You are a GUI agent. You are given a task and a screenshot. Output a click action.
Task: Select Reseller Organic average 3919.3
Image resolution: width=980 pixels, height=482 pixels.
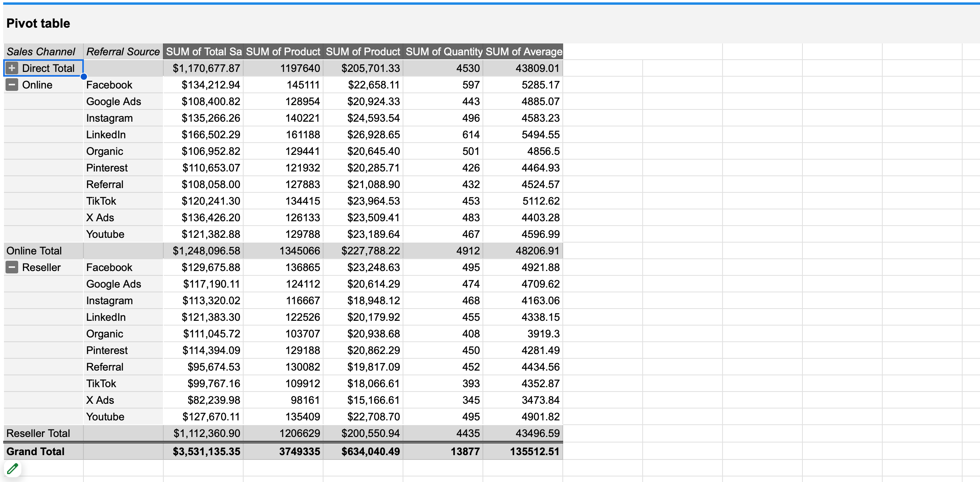[523, 334]
